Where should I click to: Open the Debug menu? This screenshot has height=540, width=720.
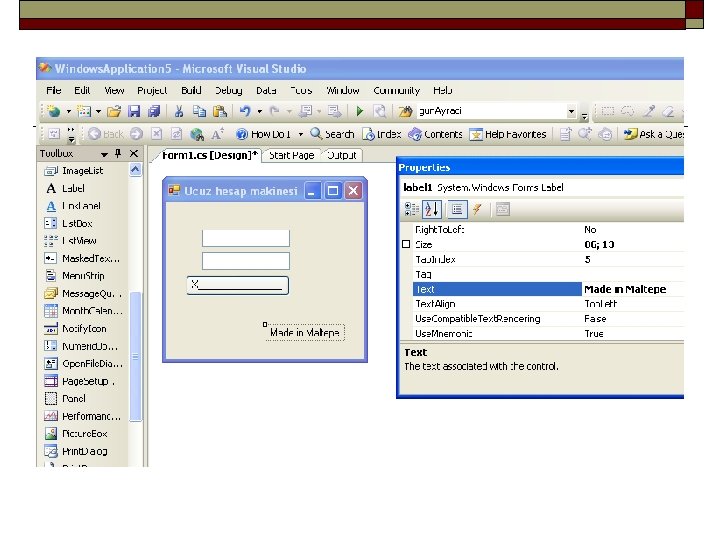(229, 90)
